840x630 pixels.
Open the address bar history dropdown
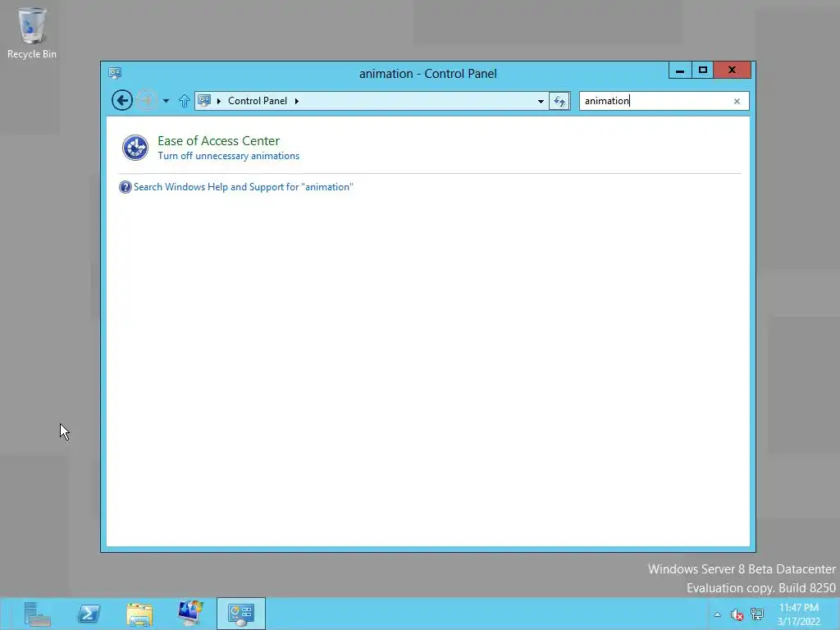[x=541, y=101]
